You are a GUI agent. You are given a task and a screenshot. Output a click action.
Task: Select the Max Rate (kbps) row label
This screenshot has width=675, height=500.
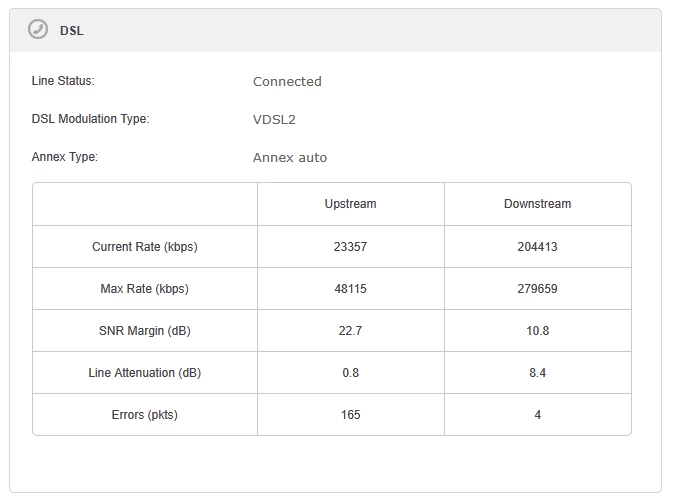point(145,289)
